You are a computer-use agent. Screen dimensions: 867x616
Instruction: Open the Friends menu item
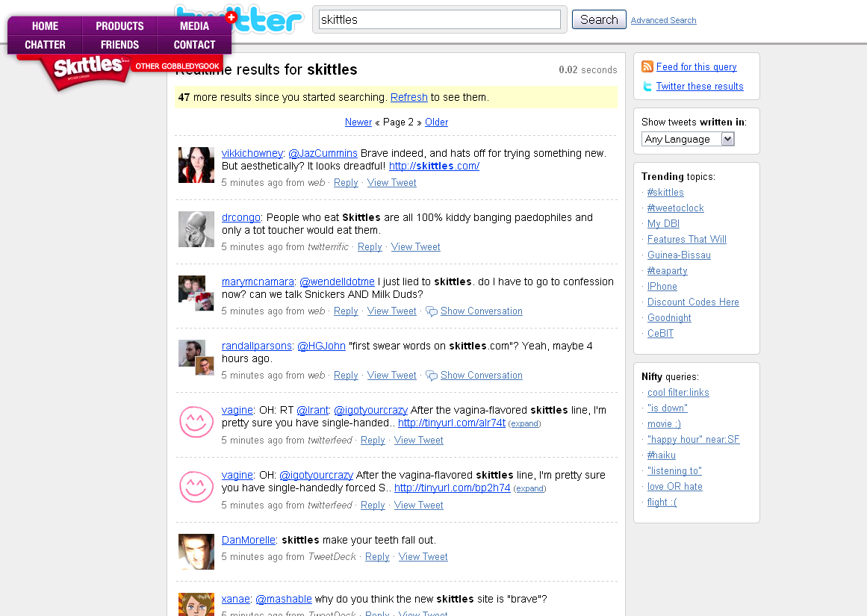coord(119,45)
